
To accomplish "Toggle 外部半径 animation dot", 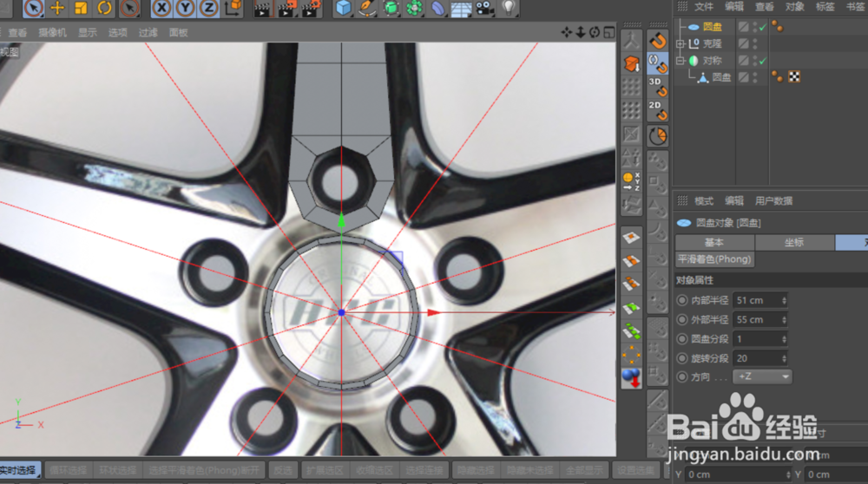I will point(682,320).
